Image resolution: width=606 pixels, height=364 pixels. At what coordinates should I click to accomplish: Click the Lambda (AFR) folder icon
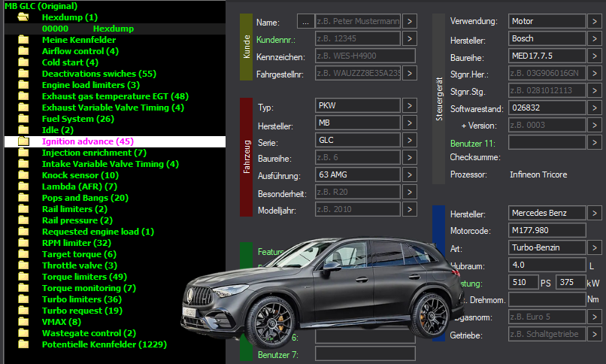click(23, 187)
